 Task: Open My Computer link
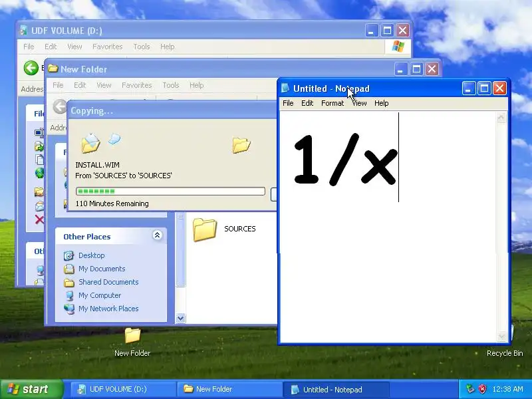tap(100, 295)
